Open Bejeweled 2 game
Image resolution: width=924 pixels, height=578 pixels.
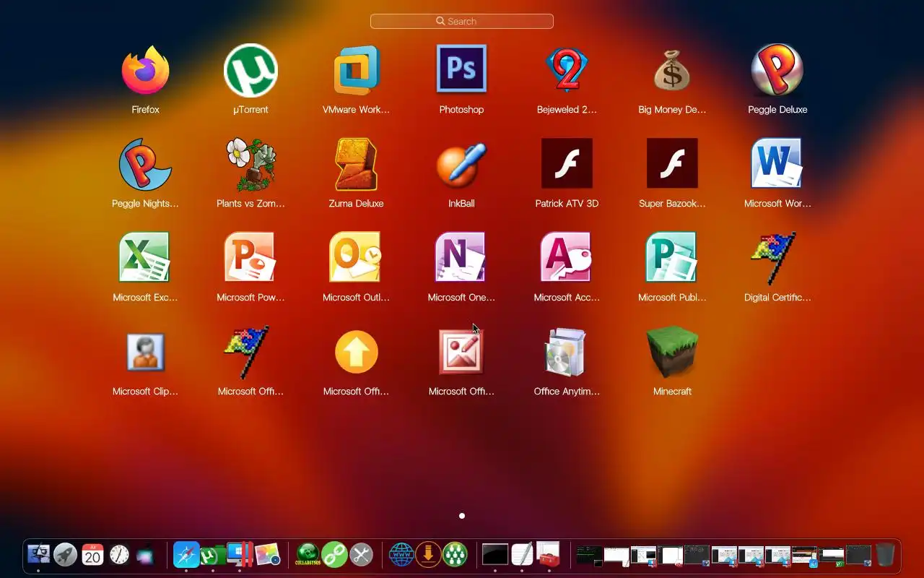(x=567, y=70)
